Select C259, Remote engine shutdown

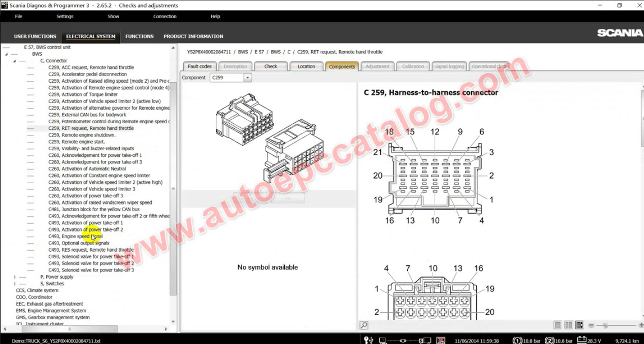(x=82, y=135)
